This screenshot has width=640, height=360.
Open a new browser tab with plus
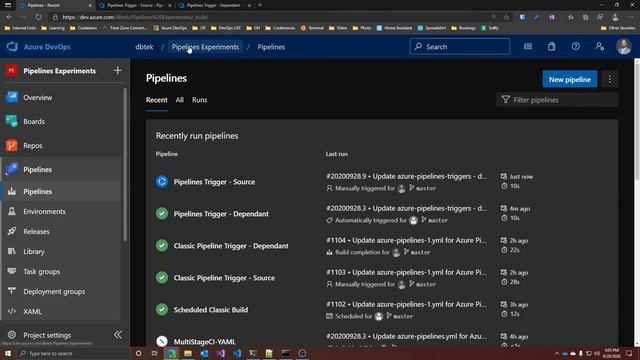pyautogui.click(x=260, y=5)
